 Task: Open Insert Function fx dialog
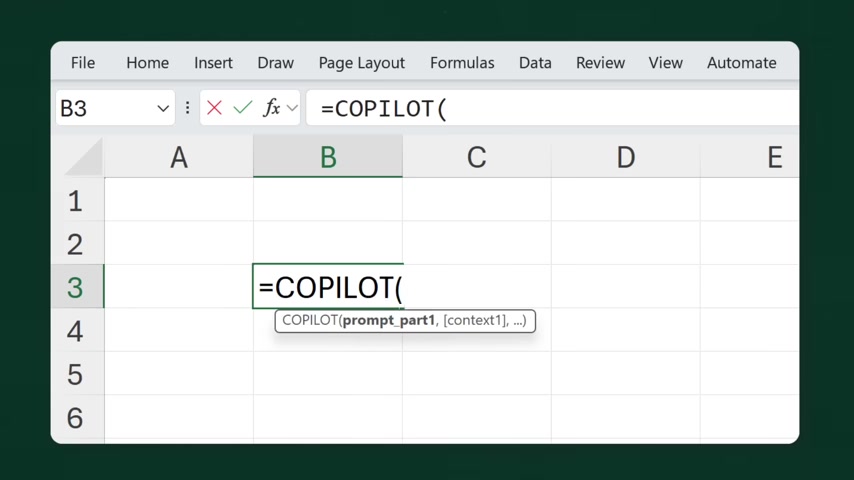271,108
